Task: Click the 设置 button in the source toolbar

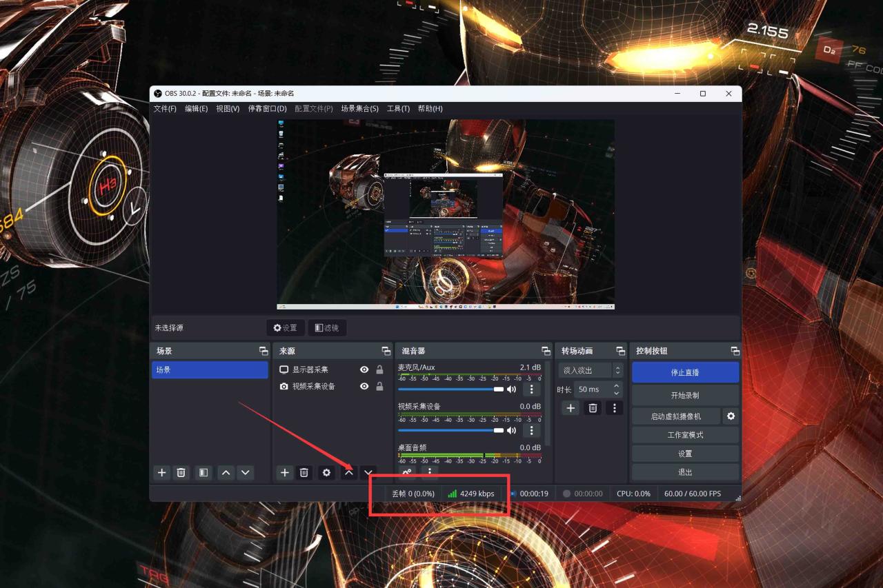Action: 286,328
